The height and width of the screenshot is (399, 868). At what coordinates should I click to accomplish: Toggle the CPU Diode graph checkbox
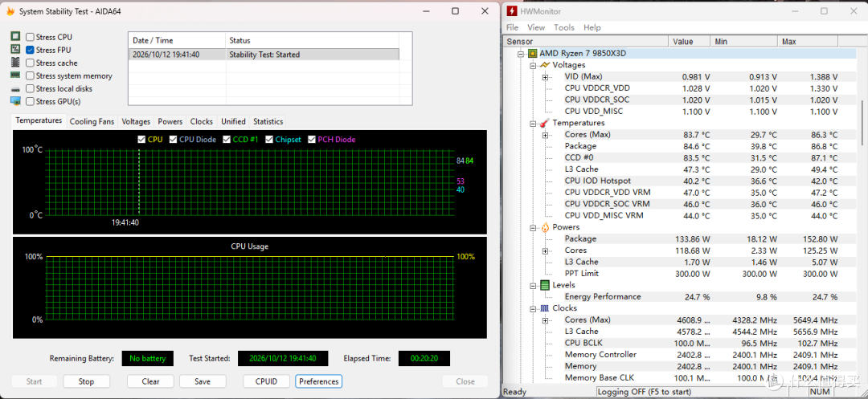(174, 139)
